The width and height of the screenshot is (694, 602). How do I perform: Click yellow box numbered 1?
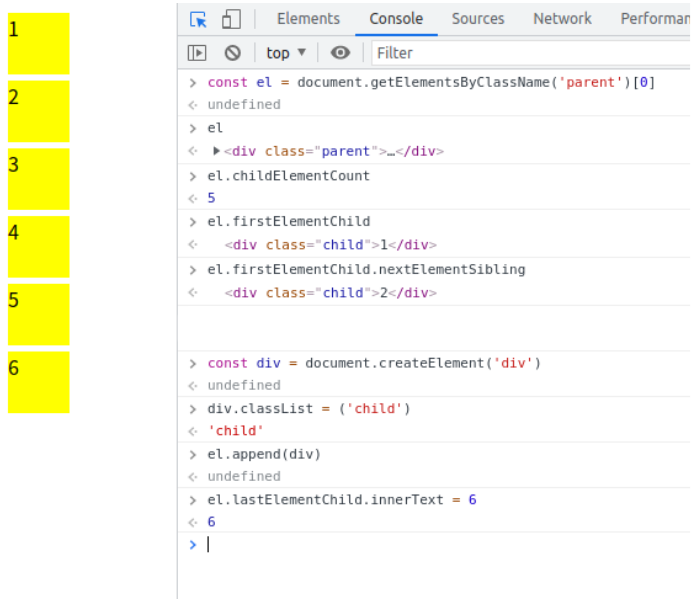[x=39, y=44]
